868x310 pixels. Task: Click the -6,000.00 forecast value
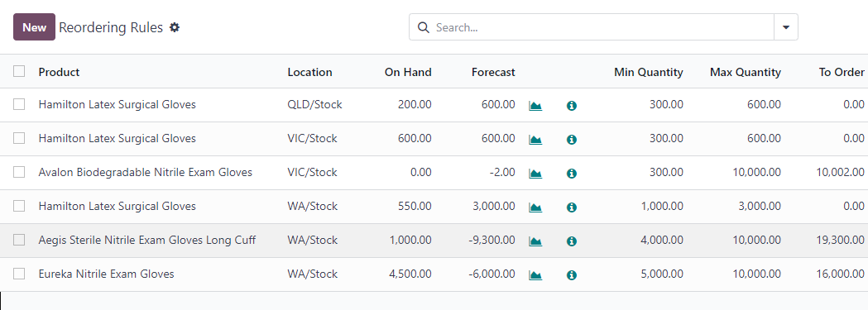[491, 274]
